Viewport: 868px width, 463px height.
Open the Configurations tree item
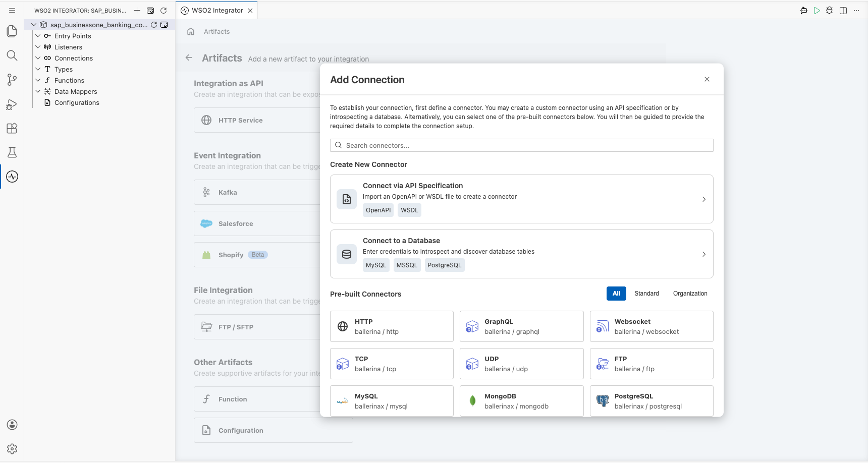77,102
